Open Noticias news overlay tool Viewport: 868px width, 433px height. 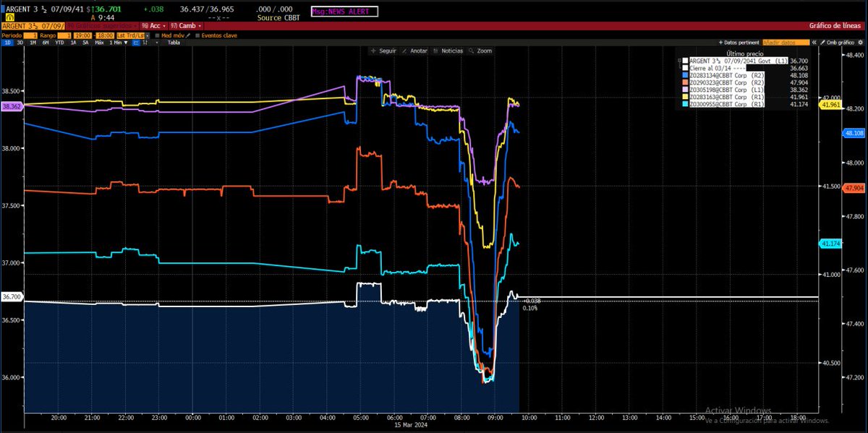pos(448,51)
